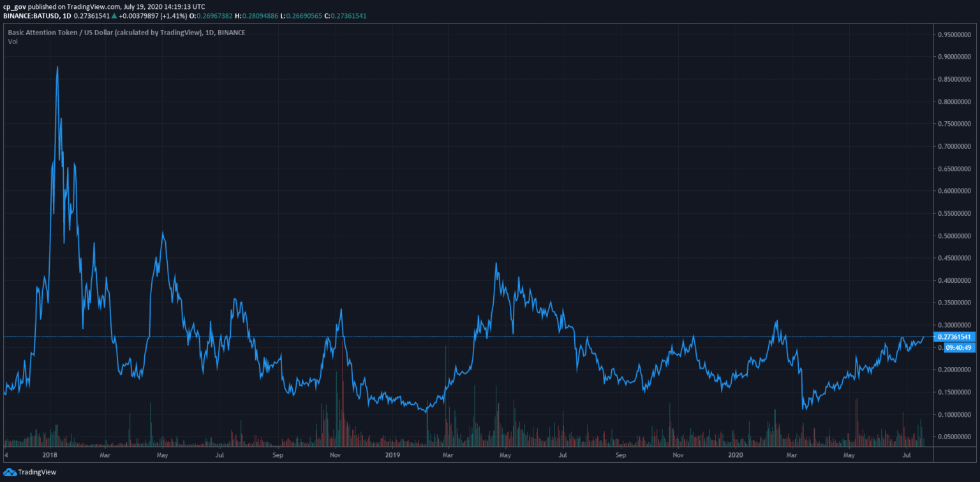980x482 pixels.
Task: Click the 0.90000000 price axis label
Action: tap(954, 57)
